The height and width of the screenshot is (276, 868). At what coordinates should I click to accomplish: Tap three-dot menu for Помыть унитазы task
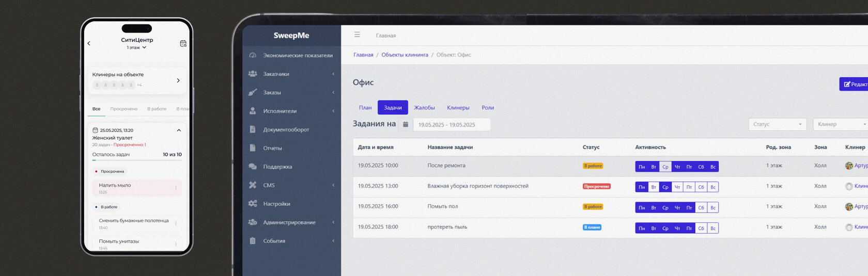(x=176, y=244)
